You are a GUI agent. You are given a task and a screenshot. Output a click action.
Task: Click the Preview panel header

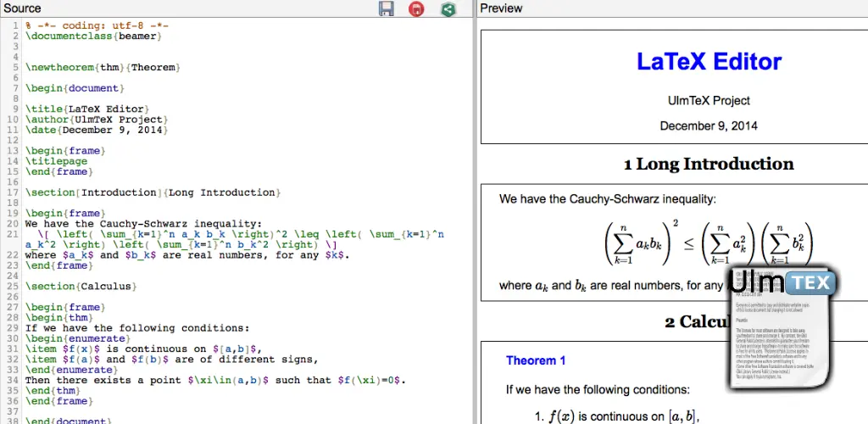click(x=501, y=8)
